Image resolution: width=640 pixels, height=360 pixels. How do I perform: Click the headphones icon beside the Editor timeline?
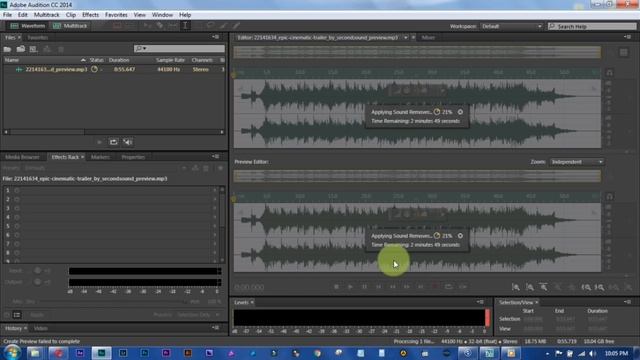[609, 73]
